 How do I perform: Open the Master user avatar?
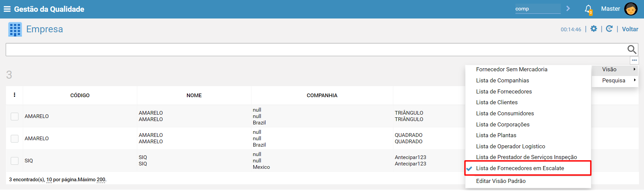[x=631, y=9]
